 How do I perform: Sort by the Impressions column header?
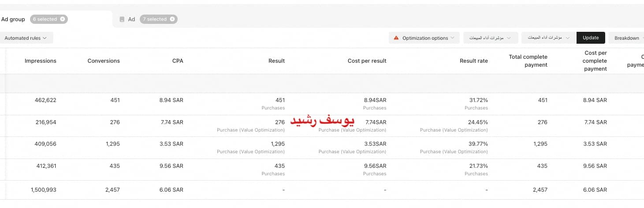41,61
